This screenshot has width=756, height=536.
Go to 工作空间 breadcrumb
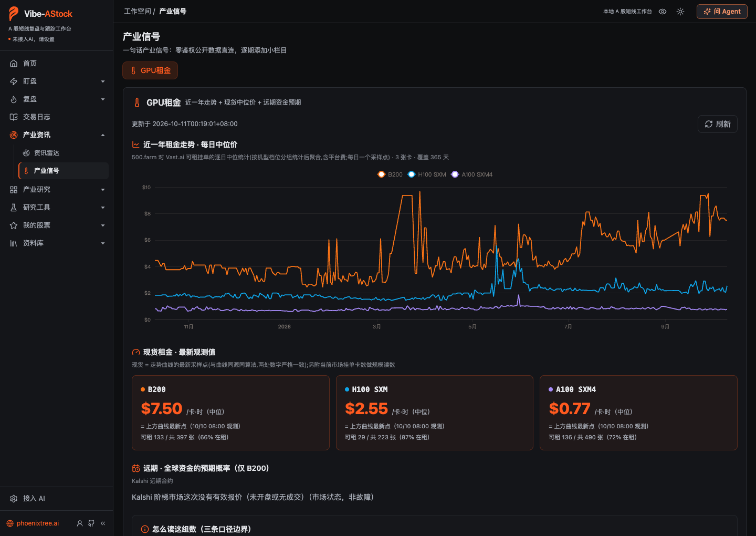point(138,11)
